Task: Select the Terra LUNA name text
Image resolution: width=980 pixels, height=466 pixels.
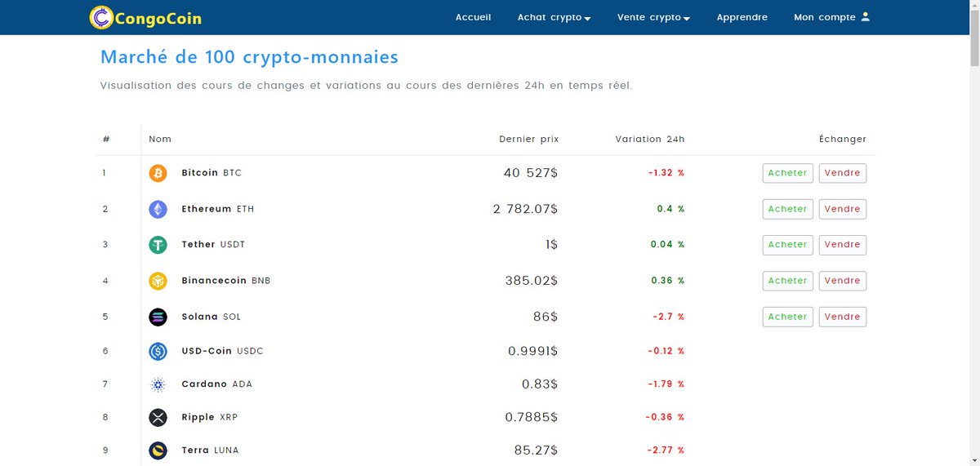Action: tap(210, 450)
